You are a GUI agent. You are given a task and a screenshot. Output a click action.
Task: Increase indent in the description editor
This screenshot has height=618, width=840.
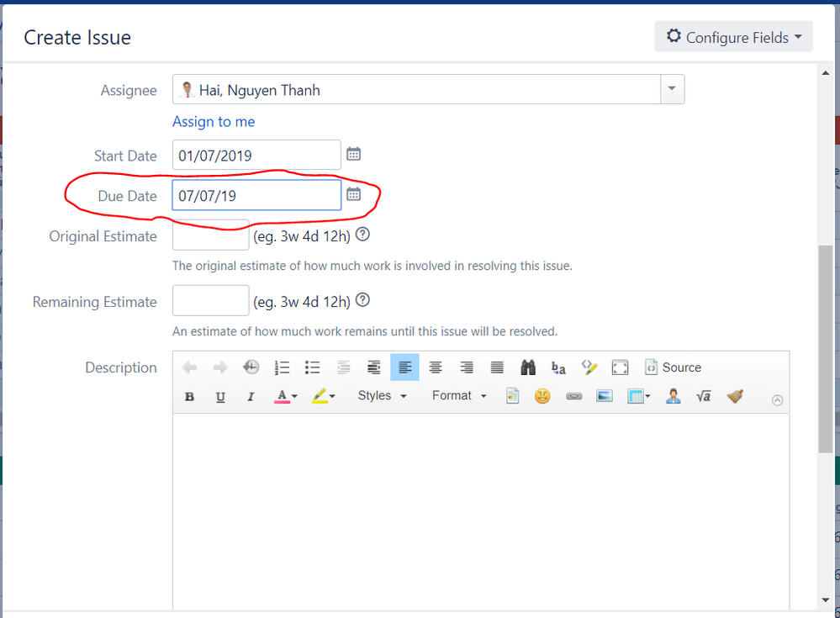pos(374,367)
